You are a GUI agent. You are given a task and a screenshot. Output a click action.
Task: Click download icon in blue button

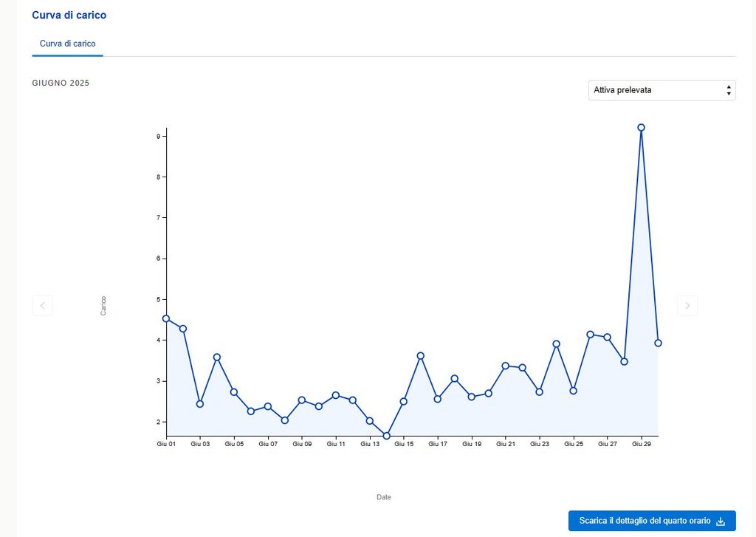[721, 521]
